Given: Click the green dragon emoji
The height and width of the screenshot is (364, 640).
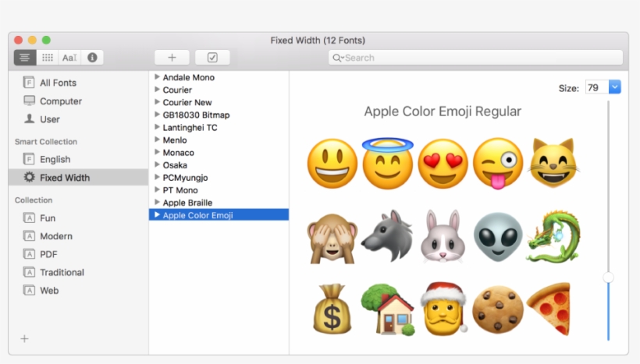Looking at the screenshot, I should [553, 236].
